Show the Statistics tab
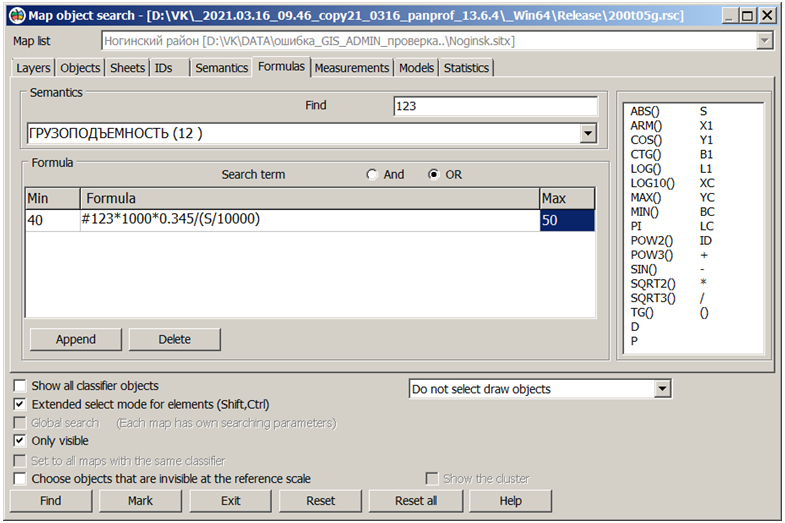785x523 pixels. (466, 68)
